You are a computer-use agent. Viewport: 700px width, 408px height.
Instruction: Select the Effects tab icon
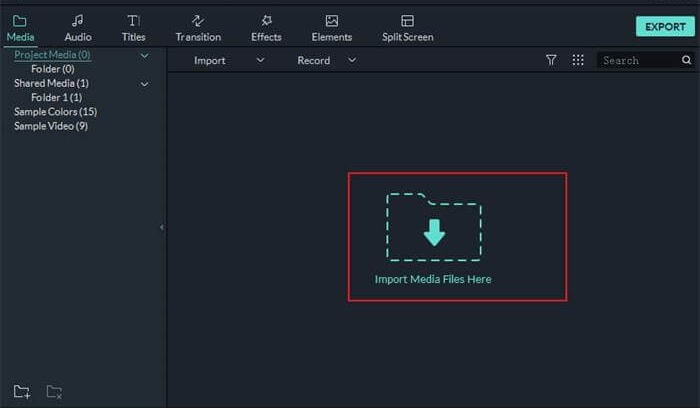(x=267, y=21)
